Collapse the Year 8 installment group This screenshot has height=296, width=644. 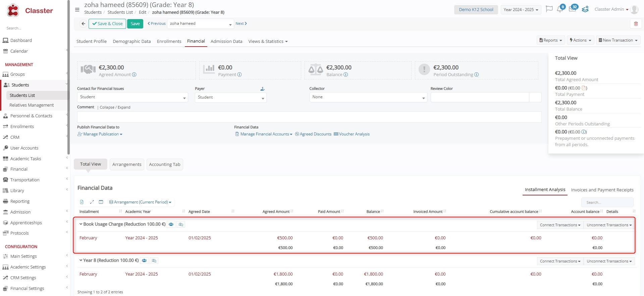[x=81, y=260]
